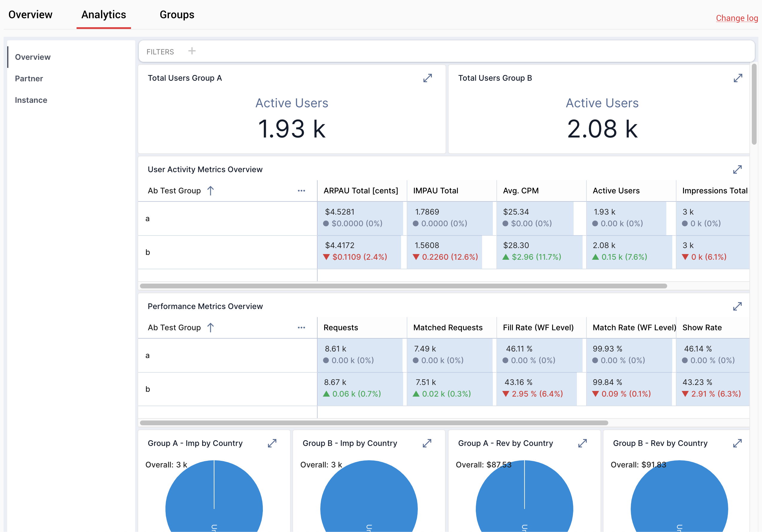
Task: Switch to the Groups tab
Action: pyautogui.click(x=177, y=15)
